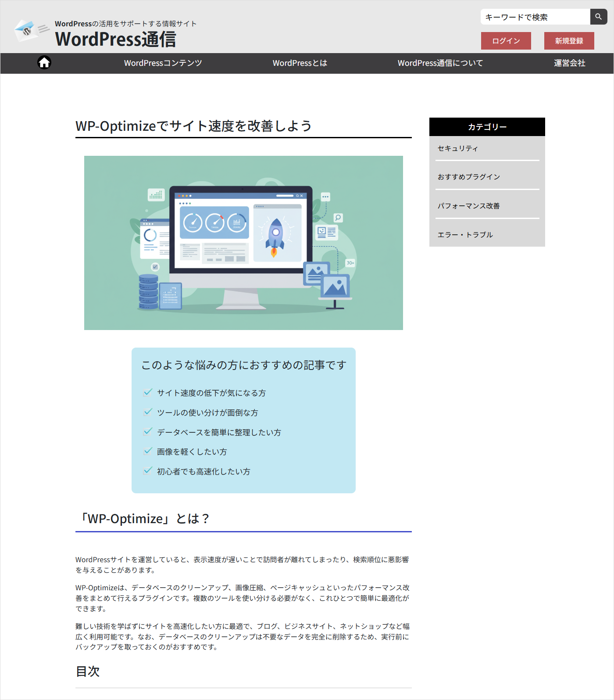Select the パフォーマンス改善 category
Screen dimensions: 614x700
(468, 206)
